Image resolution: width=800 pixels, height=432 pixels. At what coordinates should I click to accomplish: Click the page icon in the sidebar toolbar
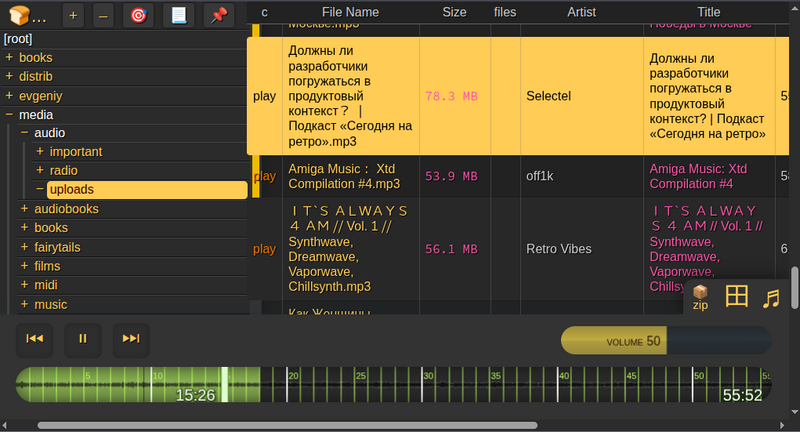(x=178, y=15)
